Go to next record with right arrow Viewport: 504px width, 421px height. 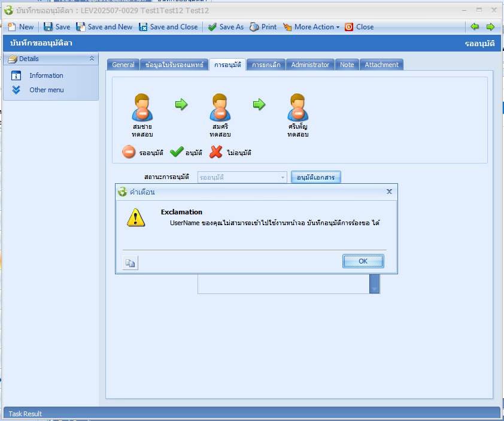click(490, 26)
